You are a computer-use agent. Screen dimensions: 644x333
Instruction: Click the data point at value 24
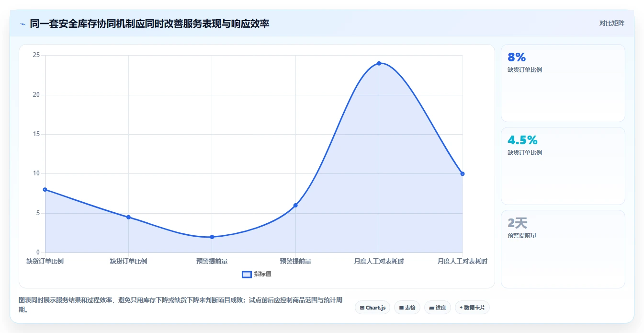pos(379,63)
